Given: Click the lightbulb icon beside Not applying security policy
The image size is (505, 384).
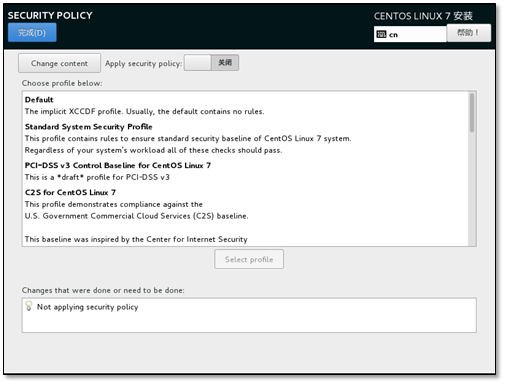Looking at the screenshot, I should pyautogui.click(x=29, y=306).
